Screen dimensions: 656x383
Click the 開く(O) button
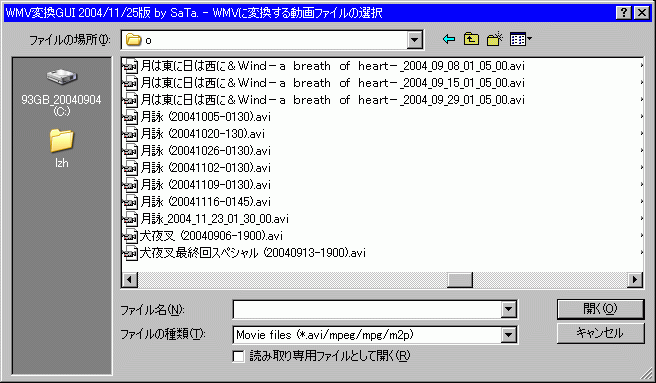click(x=600, y=309)
